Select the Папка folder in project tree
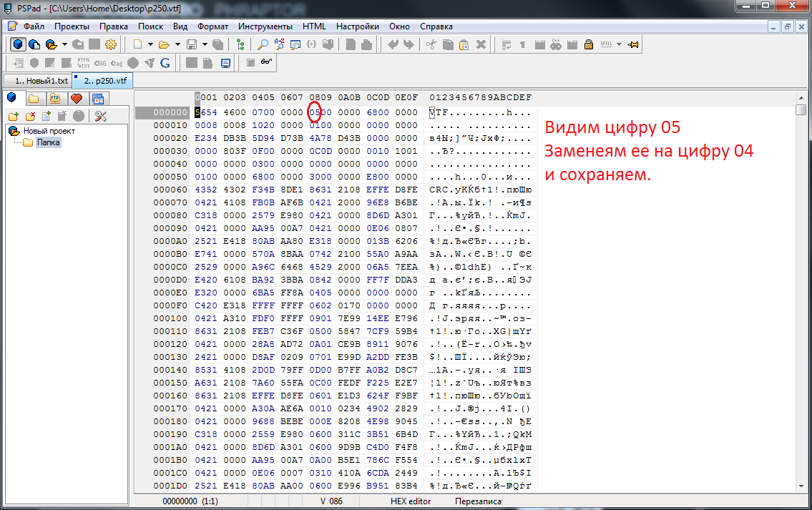This screenshot has height=510, width=812. 49,142
